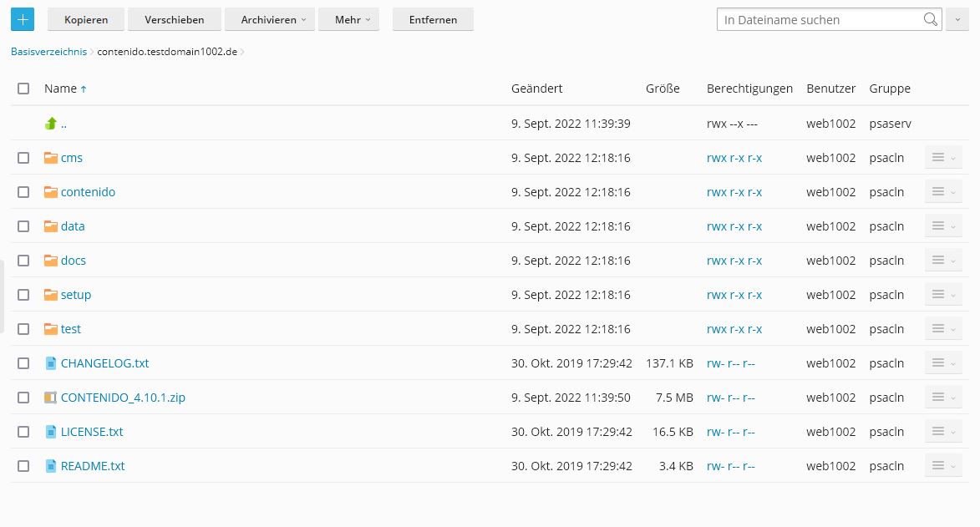Tick the checkbox for docs
This screenshot has height=527, width=980.
(x=23, y=261)
